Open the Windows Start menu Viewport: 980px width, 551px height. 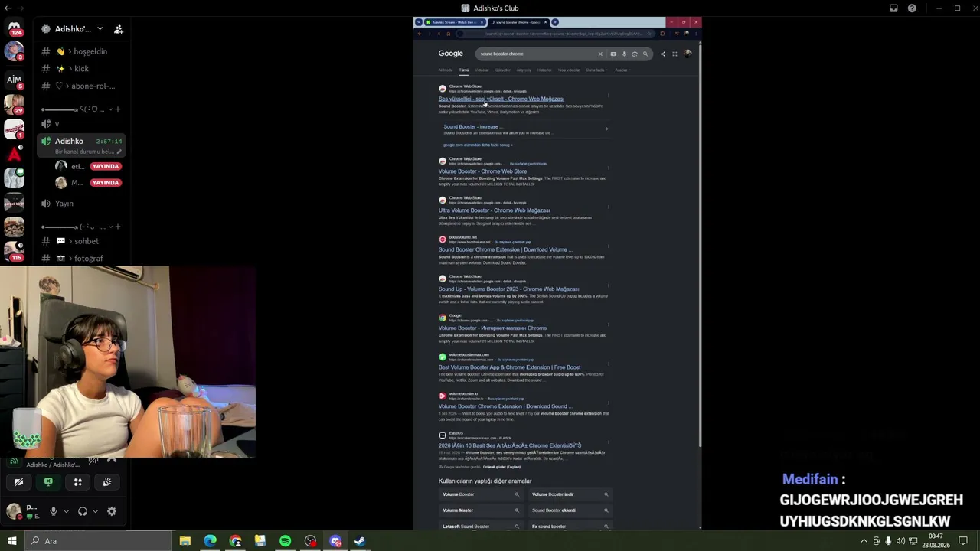pyautogui.click(x=11, y=541)
